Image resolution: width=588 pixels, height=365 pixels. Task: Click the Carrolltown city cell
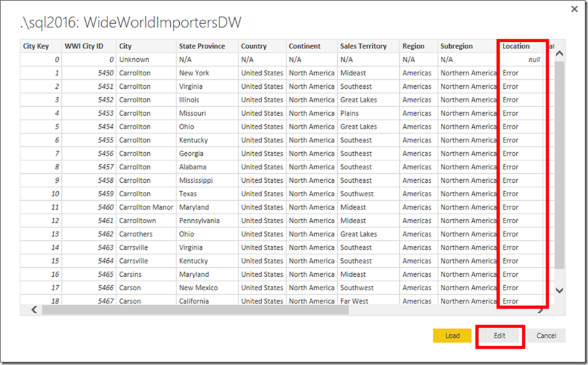tap(146, 221)
